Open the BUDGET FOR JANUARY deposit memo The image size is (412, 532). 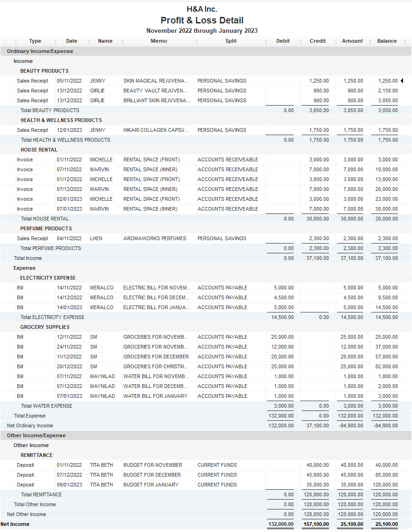tap(151, 485)
